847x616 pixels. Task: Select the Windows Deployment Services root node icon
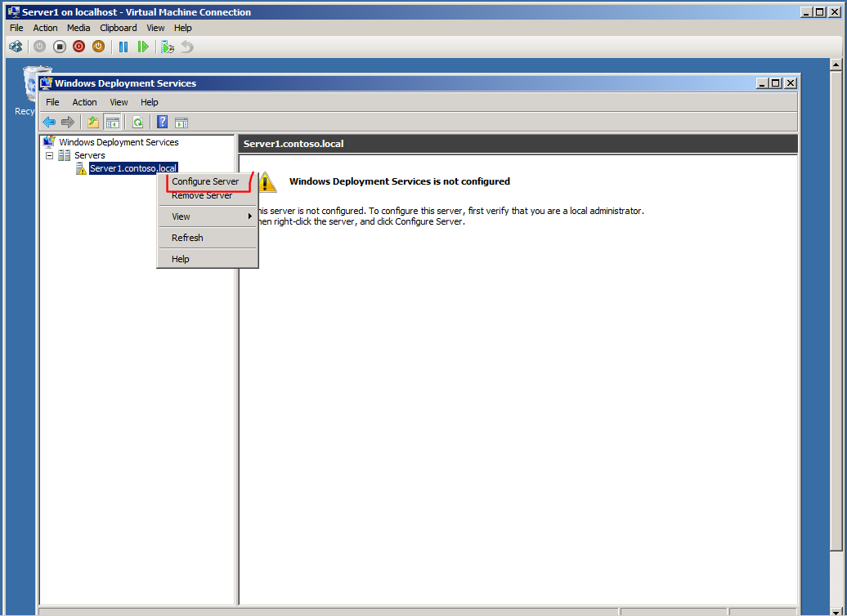(49, 142)
